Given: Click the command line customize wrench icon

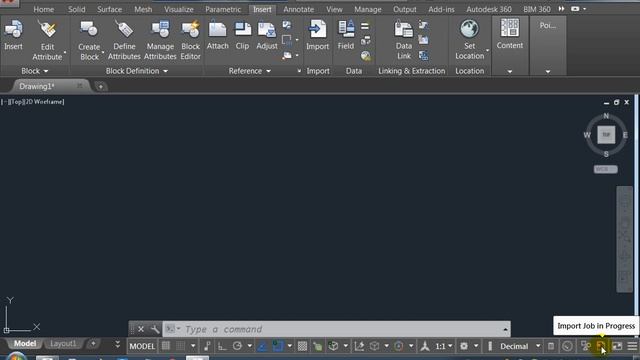Looking at the screenshot, I should point(155,329).
